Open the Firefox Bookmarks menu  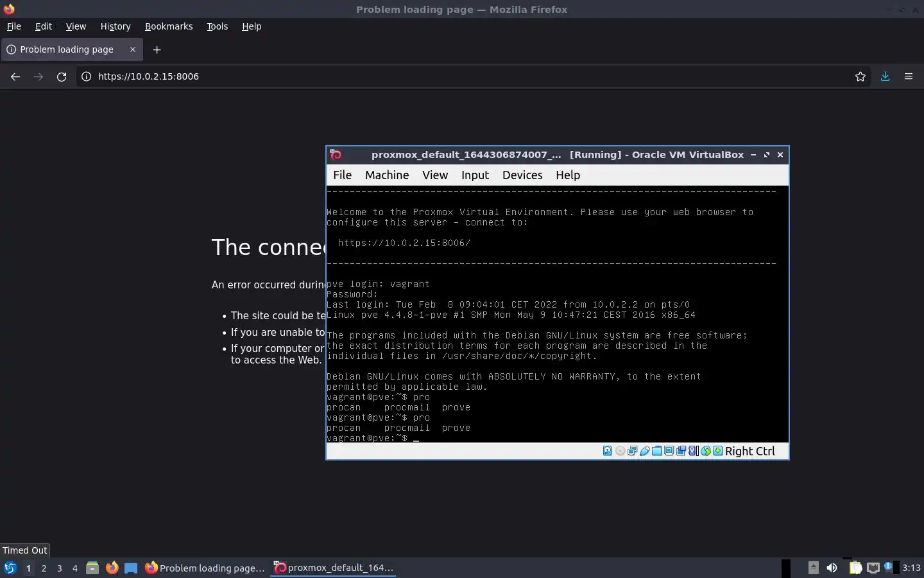[169, 26]
